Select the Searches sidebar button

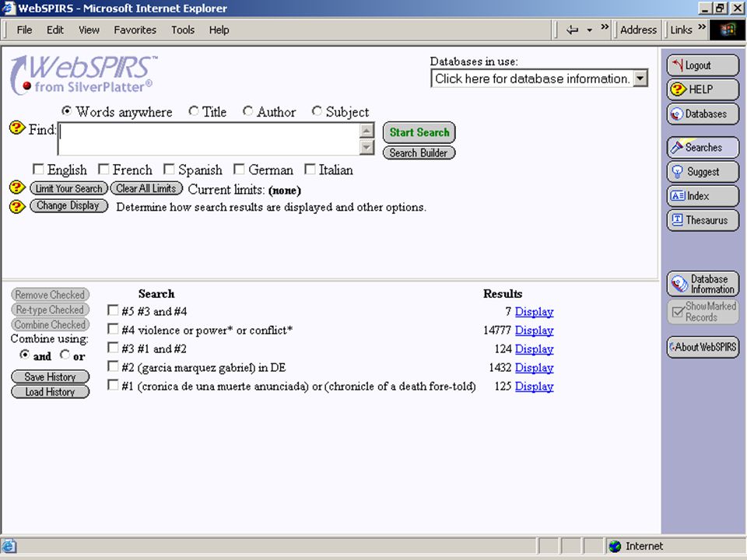click(703, 147)
